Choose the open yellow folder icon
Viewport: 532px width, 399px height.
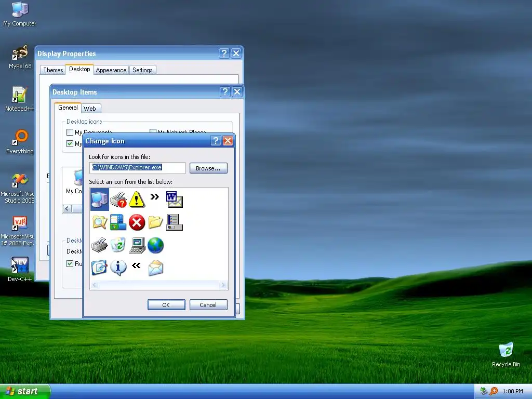click(x=155, y=222)
